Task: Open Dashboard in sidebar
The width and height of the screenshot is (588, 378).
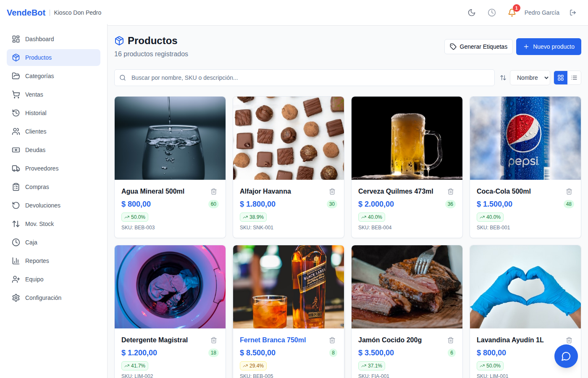Action: pyautogui.click(x=53, y=39)
